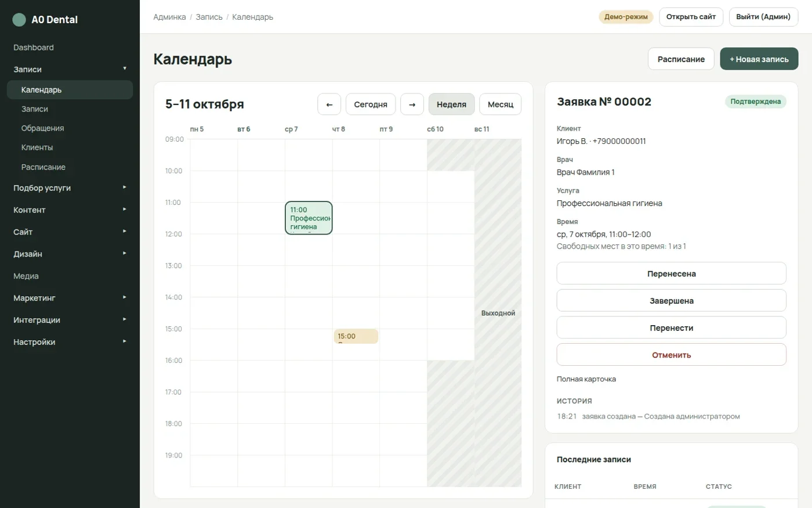812x508 pixels.
Task: Open the Dashboard sidebar item
Action: (70, 48)
